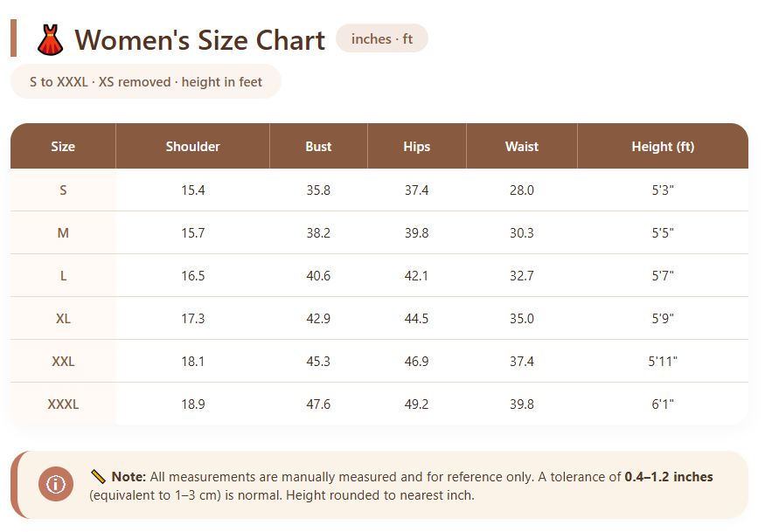Click the S to XXXL subtitle pill
The width and height of the screenshot is (765, 532).
(x=146, y=82)
